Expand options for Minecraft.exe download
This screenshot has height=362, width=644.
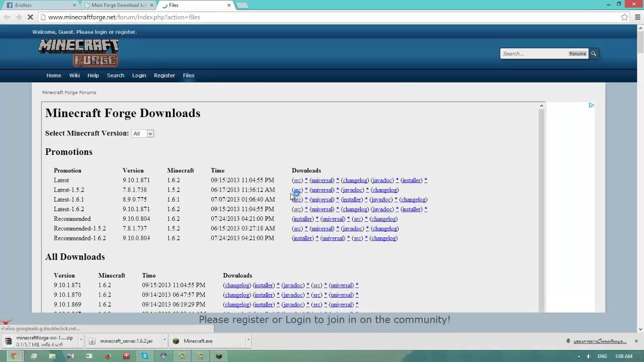pyautogui.click(x=248, y=340)
